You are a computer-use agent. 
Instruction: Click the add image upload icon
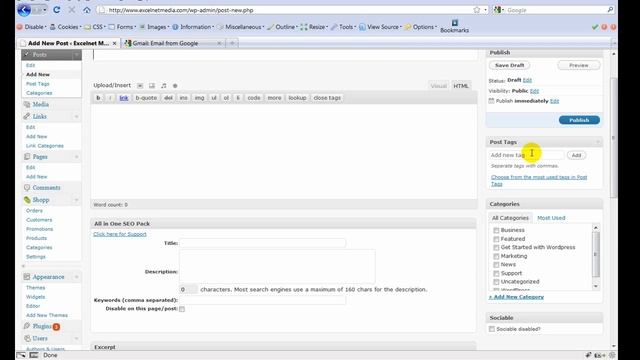140,86
